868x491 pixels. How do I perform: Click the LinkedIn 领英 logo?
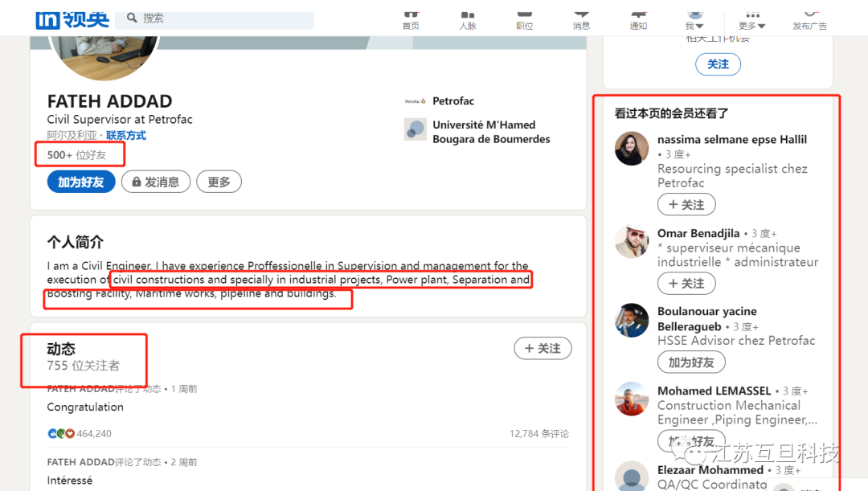(x=72, y=18)
